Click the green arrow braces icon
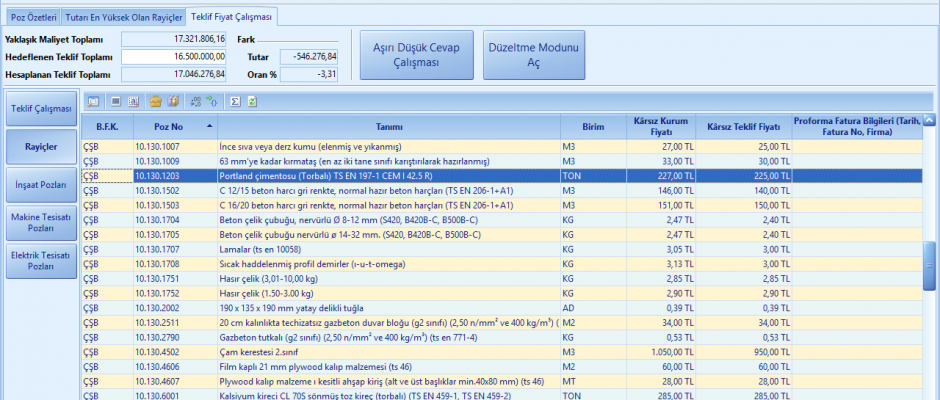Image resolution: width=940 pixels, height=400 pixels. tap(212, 101)
